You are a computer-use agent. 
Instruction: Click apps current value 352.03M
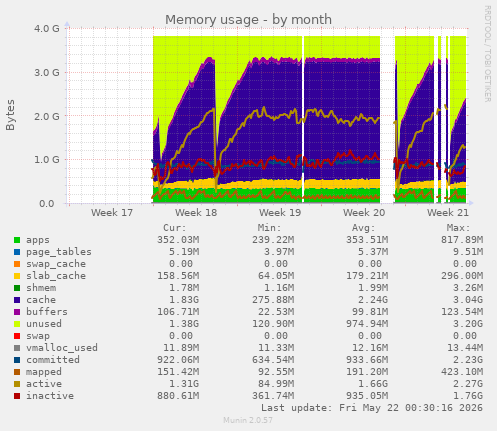coord(178,240)
